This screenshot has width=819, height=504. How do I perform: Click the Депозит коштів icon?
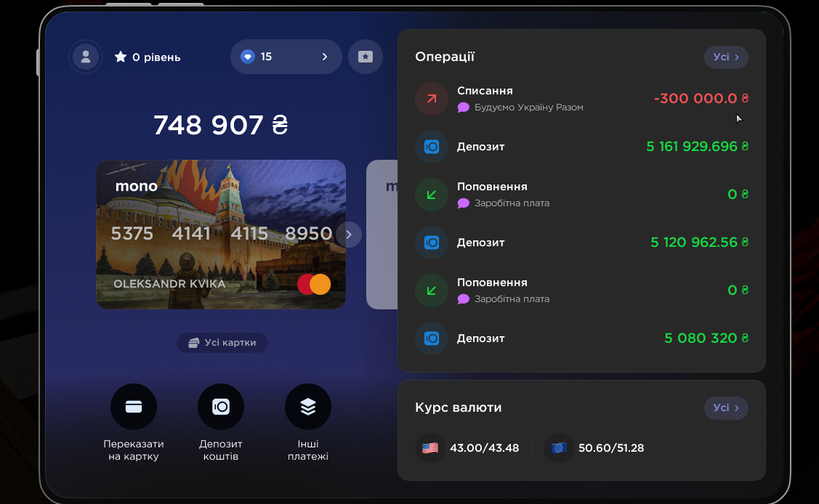pyautogui.click(x=221, y=407)
